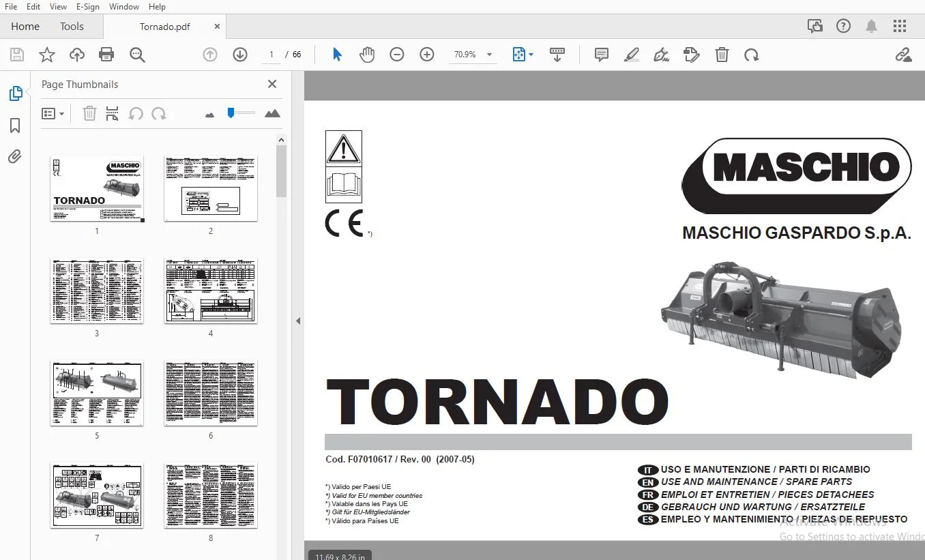Open the Window menu
Viewport: 925px width, 560px height.
tap(124, 7)
